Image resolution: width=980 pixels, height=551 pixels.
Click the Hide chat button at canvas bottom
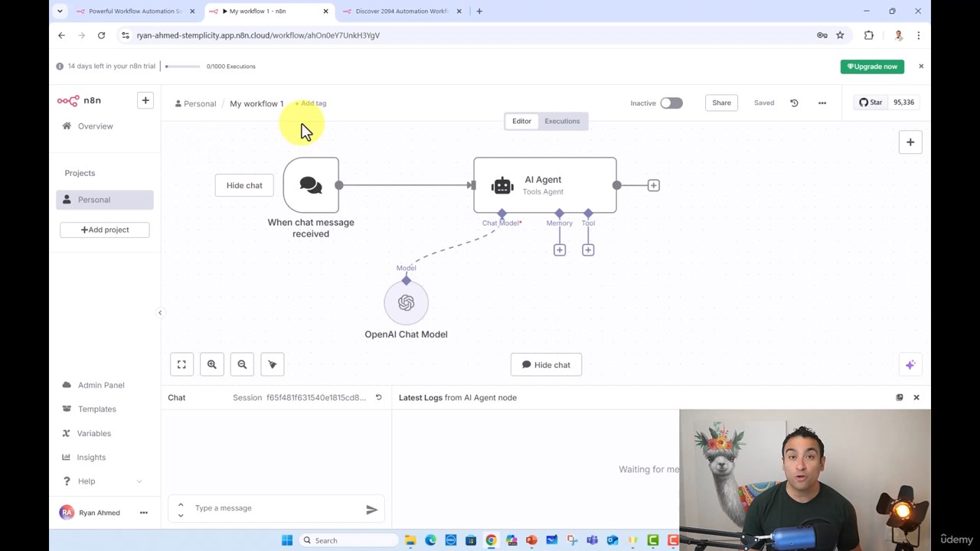coord(546,365)
